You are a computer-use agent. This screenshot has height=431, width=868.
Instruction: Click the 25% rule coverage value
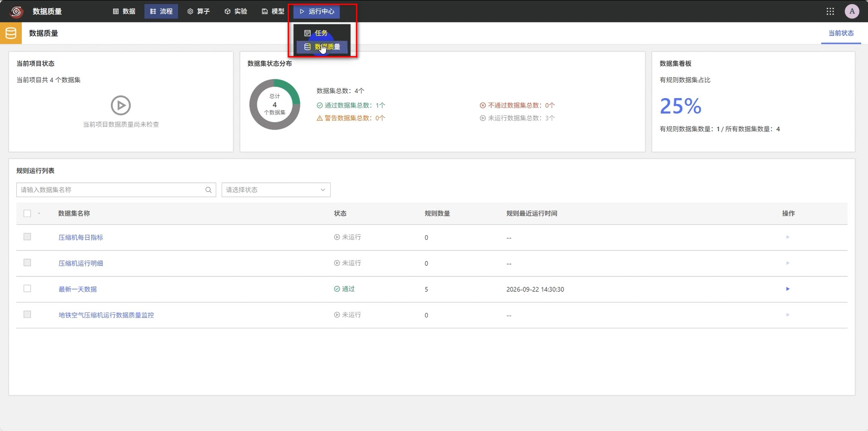point(681,106)
